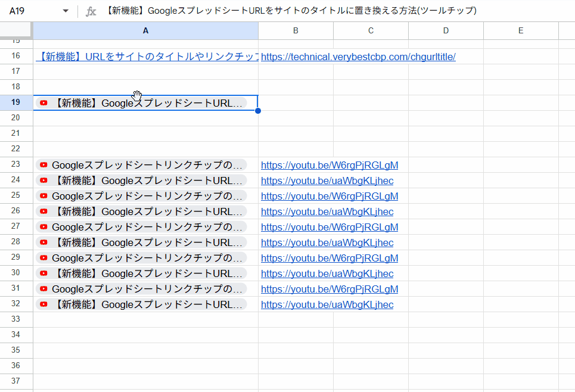Select the row 21 header
575x392 pixels.
[16, 133]
